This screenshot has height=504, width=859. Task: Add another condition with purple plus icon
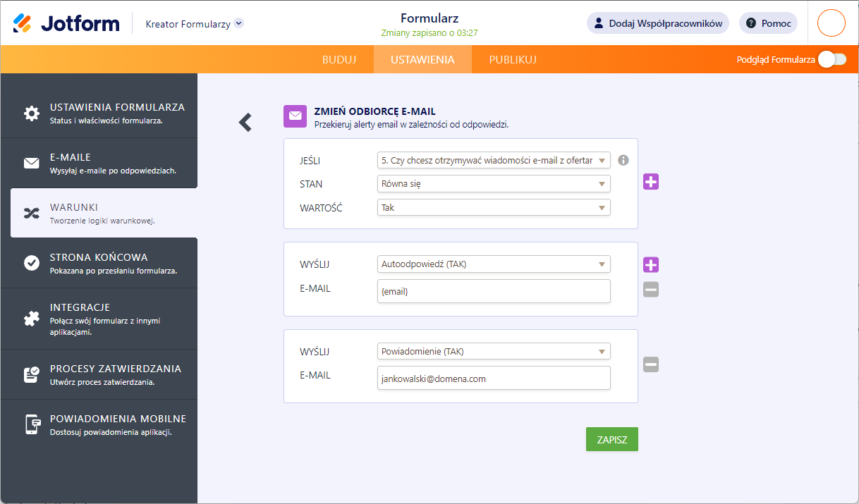[650, 182]
